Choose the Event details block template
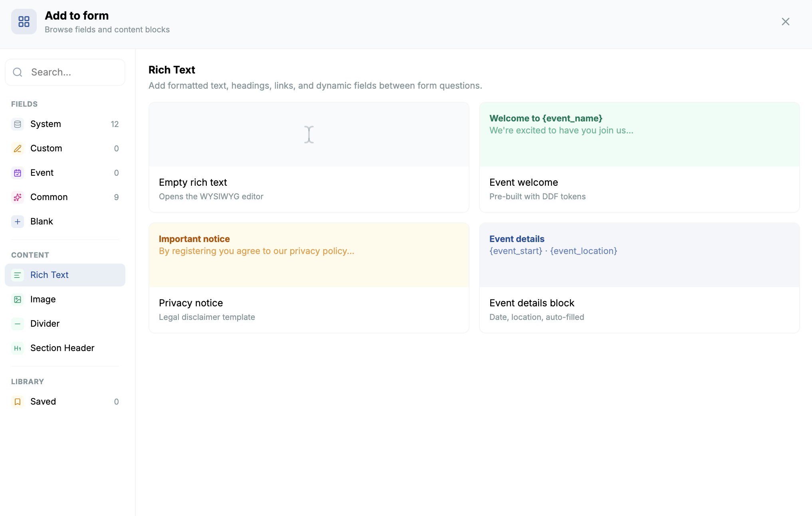This screenshot has height=516, width=812. tap(640, 278)
